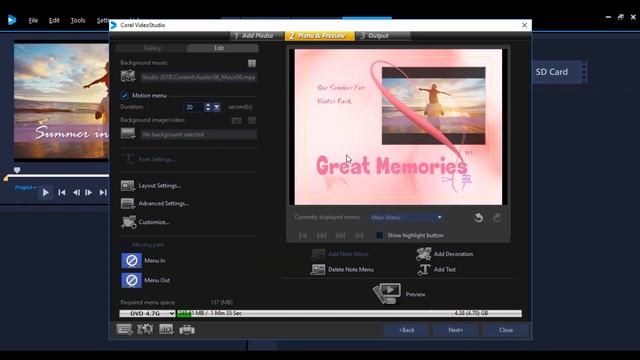This screenshot has width=640, height=360.
Task: Click the undo arrow icon
Action: tap(479, 218)
